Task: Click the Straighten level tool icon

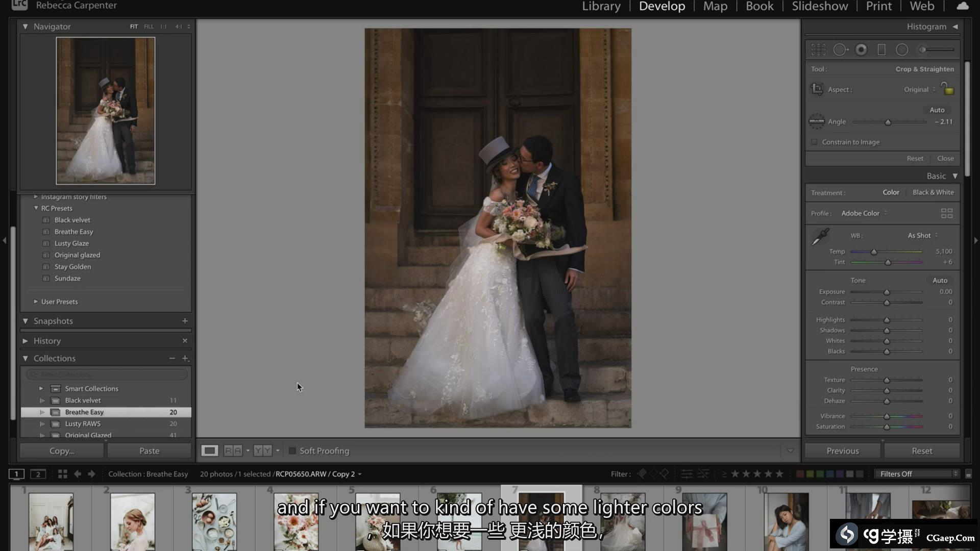Action: (817, 121)
